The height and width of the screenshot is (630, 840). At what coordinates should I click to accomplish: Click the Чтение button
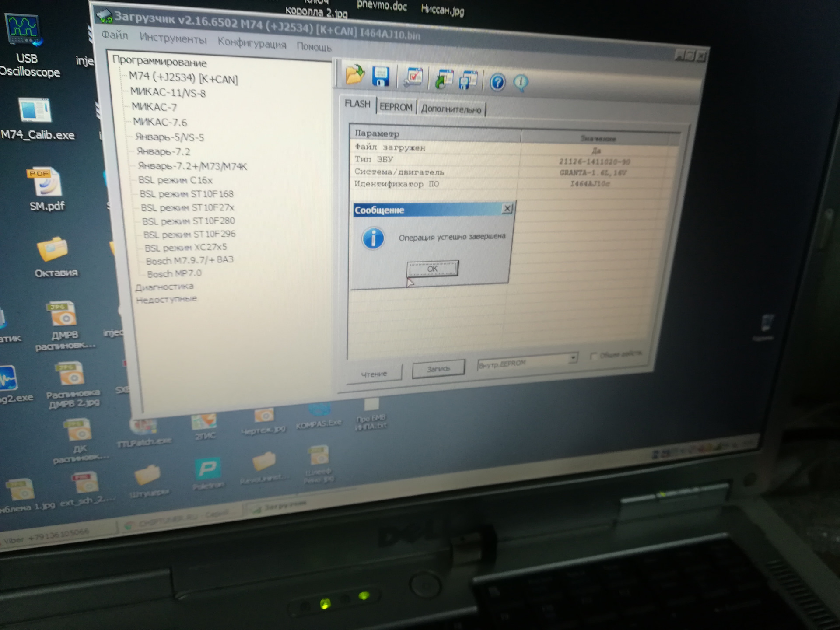(x=374, y=374)
